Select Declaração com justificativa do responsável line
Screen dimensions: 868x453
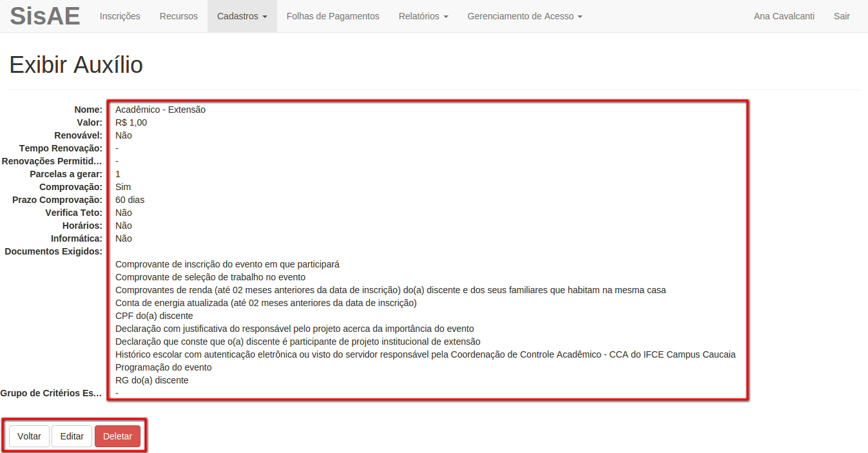[294, 329]
